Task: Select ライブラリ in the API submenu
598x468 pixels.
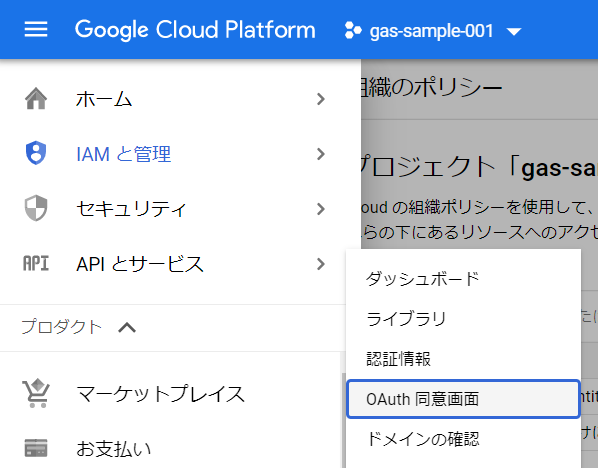Action: tap(463, 319)
